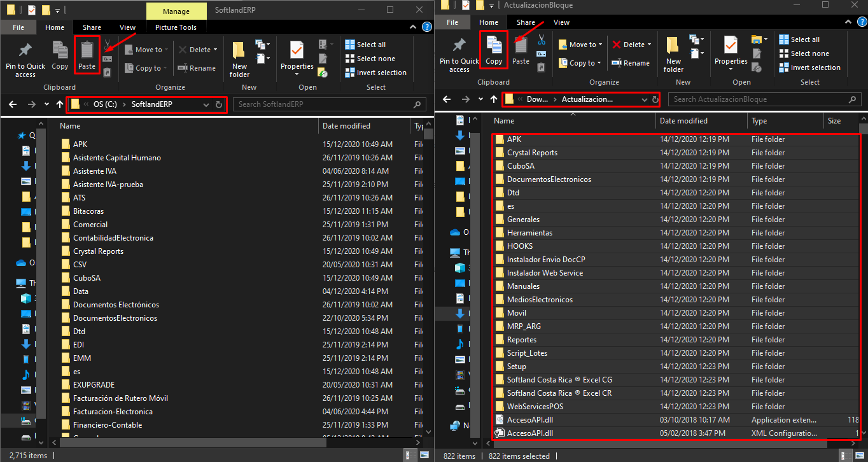Refresh the SoftlandERP address bar
This screenshot has width=868, height=462.
point(219,104)
